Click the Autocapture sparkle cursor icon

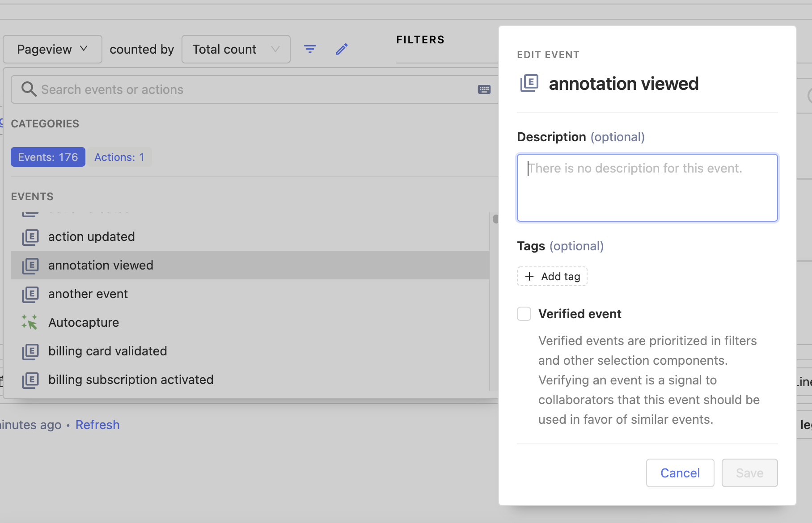30,322
